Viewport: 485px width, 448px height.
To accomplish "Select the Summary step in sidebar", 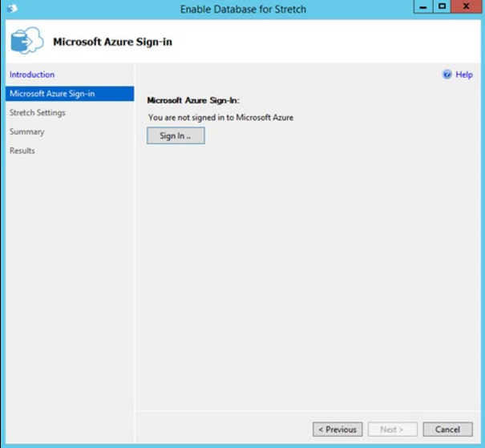I will (27, 131).
